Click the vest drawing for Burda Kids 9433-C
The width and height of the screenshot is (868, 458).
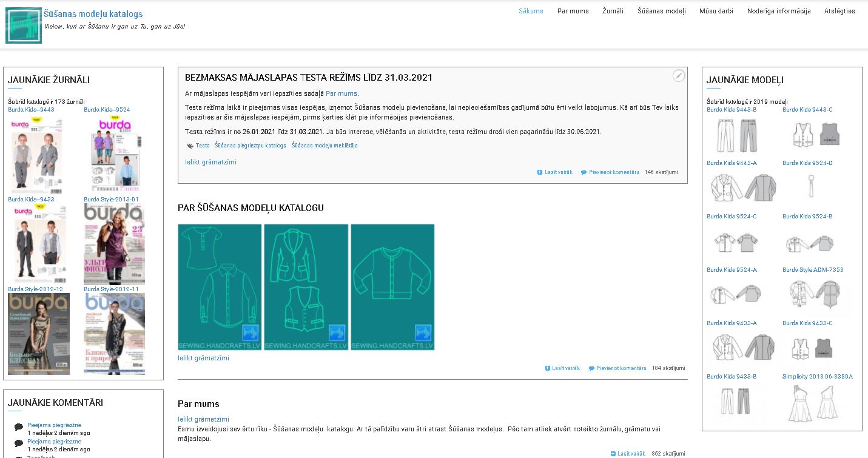[812, 349]
